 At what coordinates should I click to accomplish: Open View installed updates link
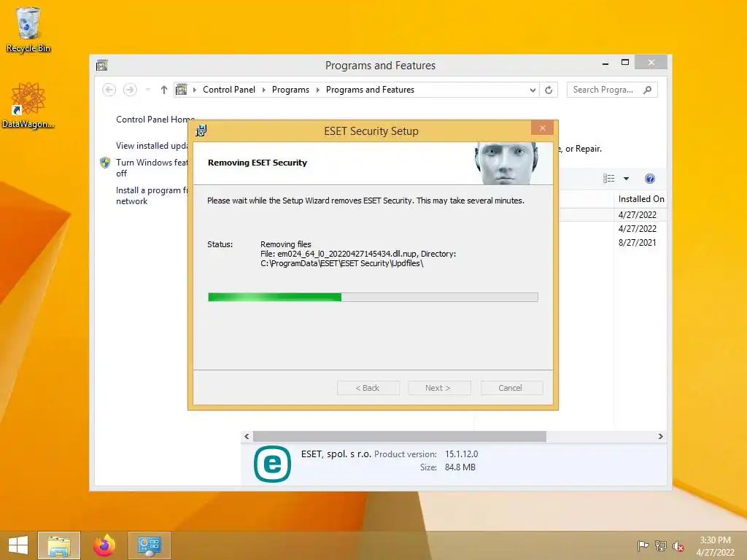coord(152,146)
